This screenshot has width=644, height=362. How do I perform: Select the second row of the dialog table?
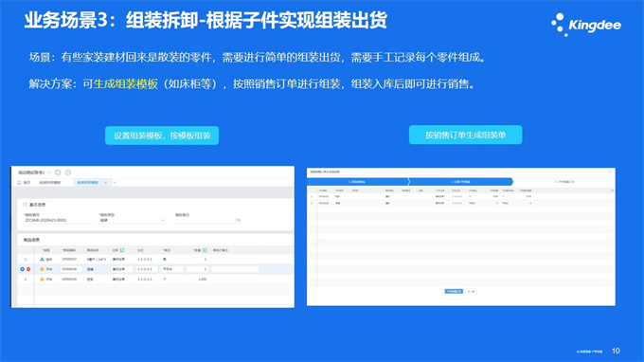click(x=461, y=203)
